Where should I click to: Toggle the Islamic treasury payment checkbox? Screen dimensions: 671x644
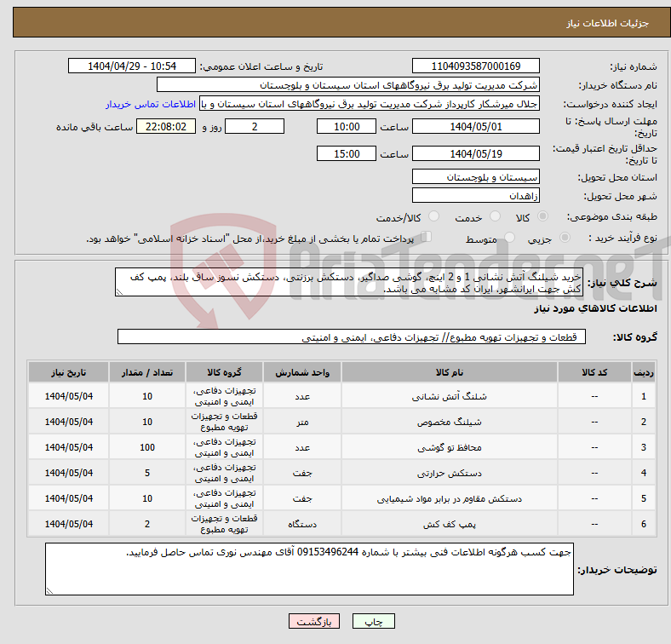[427, 237]
